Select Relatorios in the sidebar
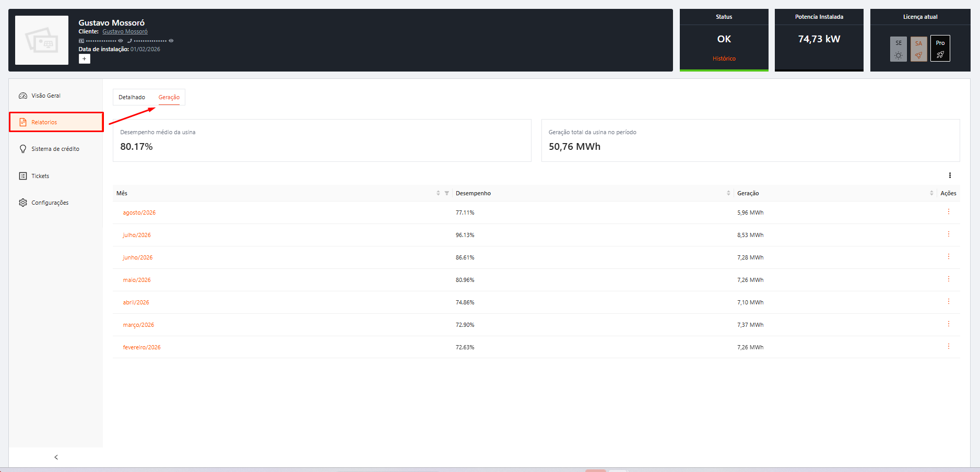 [x=56, y=122]
